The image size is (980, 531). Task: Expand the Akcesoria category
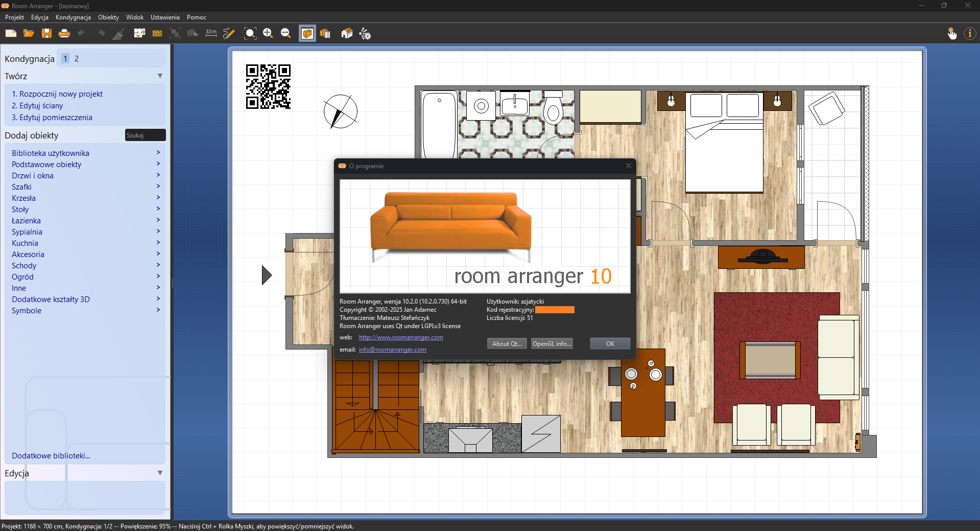[x=85, y=254]
